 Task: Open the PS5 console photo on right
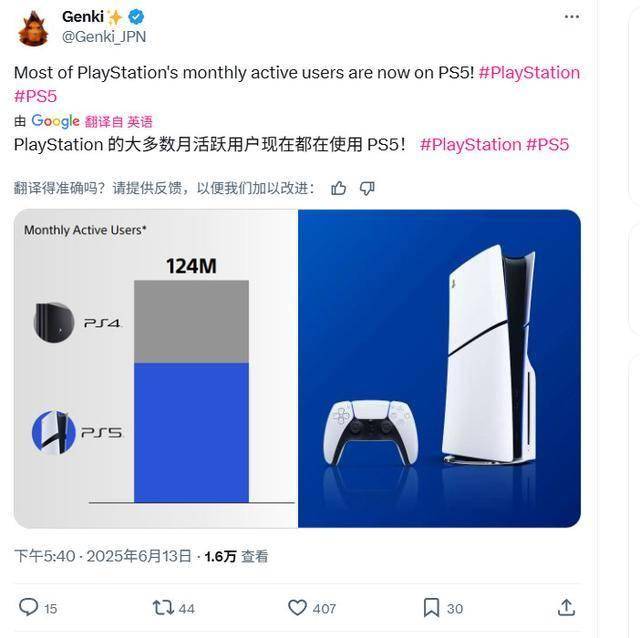coord(440,369)
